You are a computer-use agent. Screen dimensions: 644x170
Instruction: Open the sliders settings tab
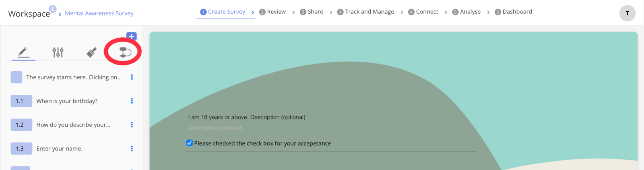point(58,52)
